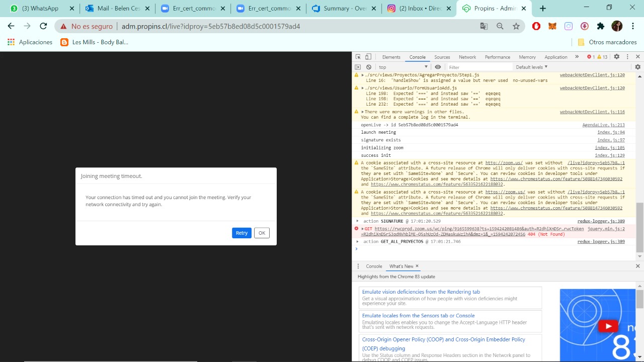
Task: Switch to the Memory tab
Action: tap(527, 57)
